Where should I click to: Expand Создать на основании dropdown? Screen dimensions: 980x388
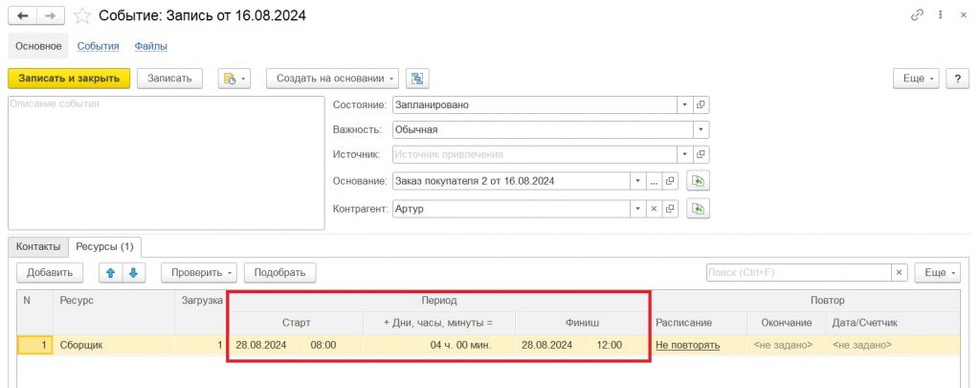332,79
